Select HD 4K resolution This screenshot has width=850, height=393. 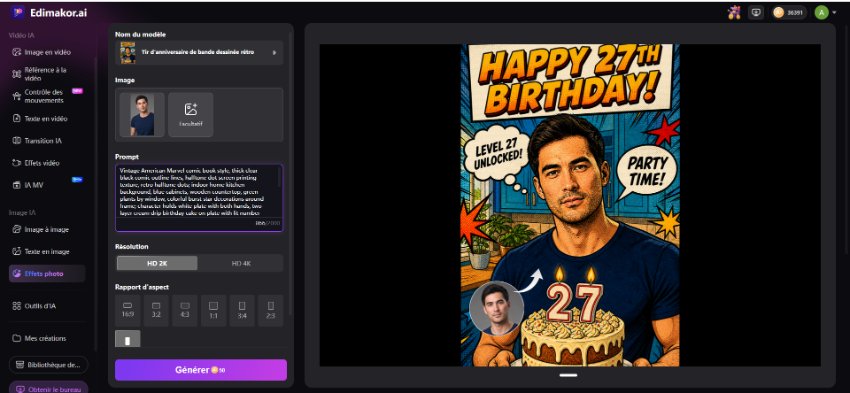pos(241,263)
